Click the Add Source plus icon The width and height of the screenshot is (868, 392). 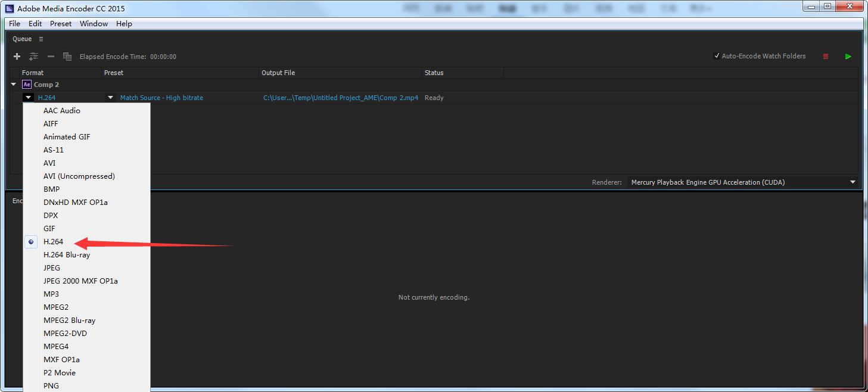(17, 57)
